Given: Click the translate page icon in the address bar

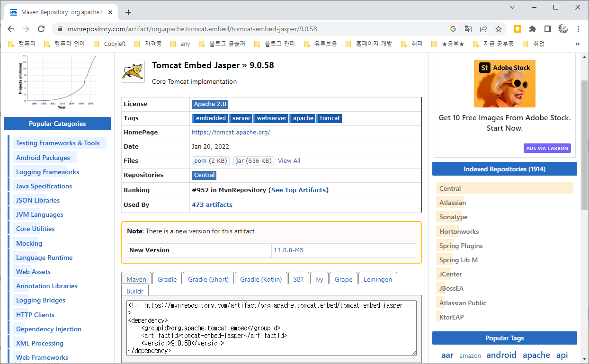Looking at the screenshot, I should click(x=468, y=29).
